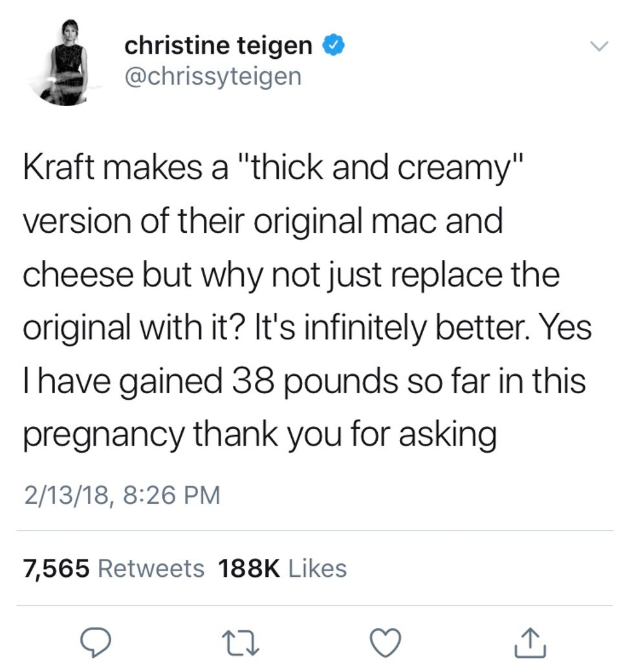Like the tweet with the heart icon
Screen dimensions: 634x672
pyautogui.click(x=388, y=641)
